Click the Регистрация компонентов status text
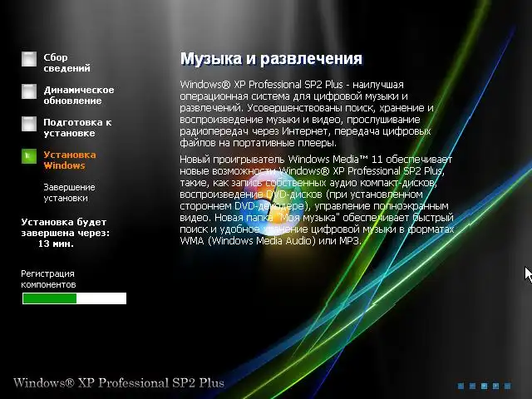The image size is (532, 399). click(x=48, y=279)
